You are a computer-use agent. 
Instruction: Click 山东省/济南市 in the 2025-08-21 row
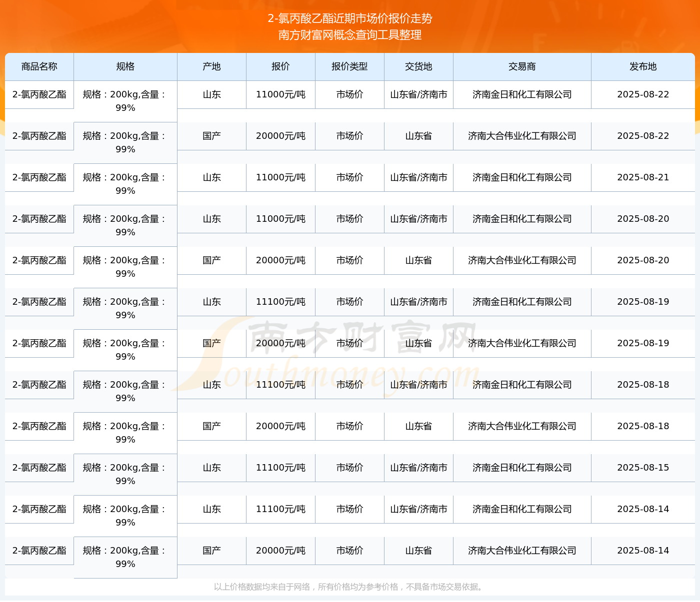[418, 177]
